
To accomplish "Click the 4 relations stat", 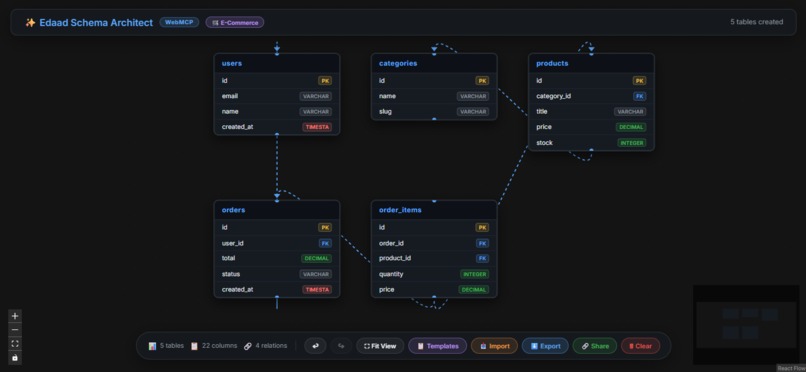I will [x=265, y=346].
